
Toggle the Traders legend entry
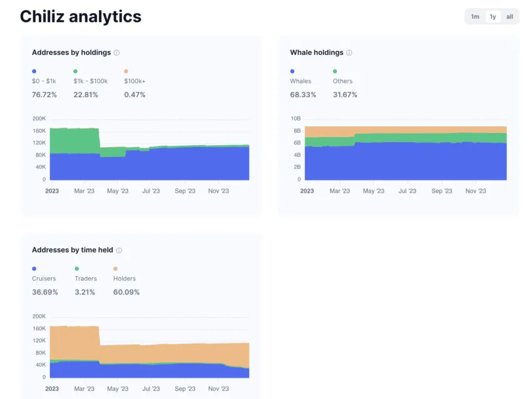click(x=86, y=279)
